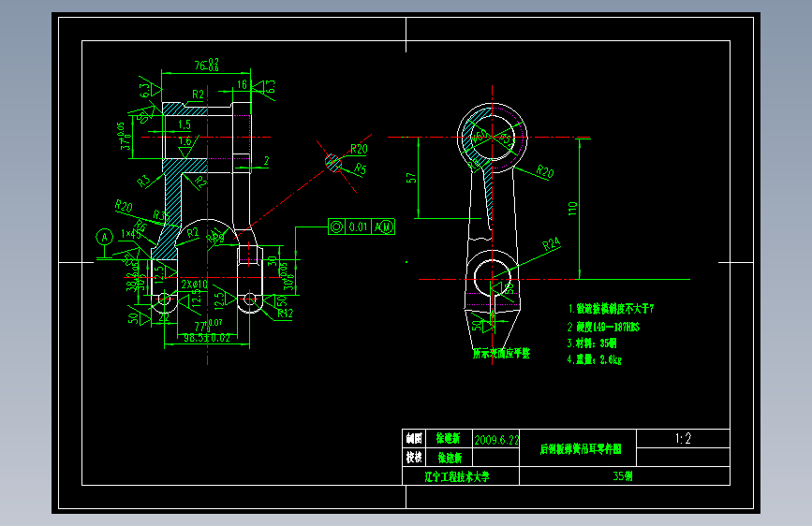
Task: Click the date 2009.6.22 in title block
Action: (496, 440)
